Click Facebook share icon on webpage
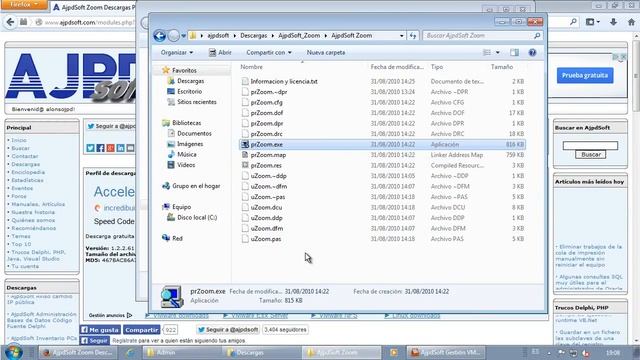Image resolution: width=640 pixels, height=360 pixels. coord(100,148)
